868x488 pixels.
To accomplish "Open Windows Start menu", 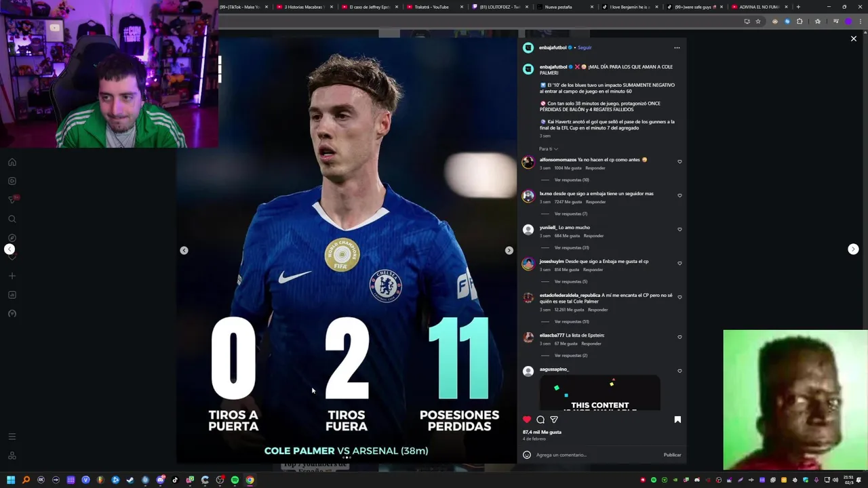I will click(x=11, y=480).
